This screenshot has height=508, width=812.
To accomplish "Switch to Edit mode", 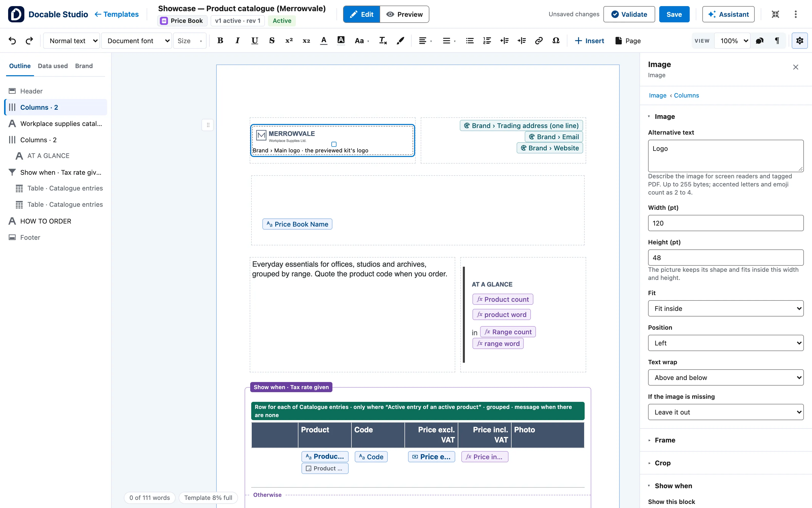I will tap(362, 14).
